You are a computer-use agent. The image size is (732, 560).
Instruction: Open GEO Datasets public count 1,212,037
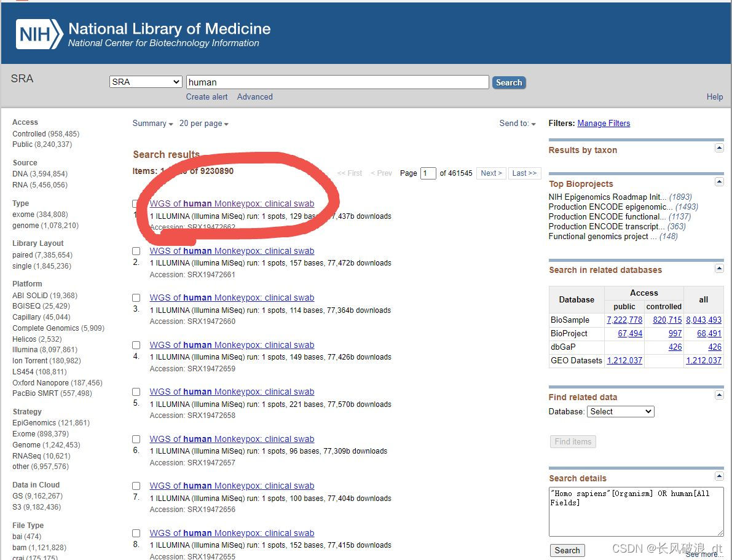coord(624,361)
